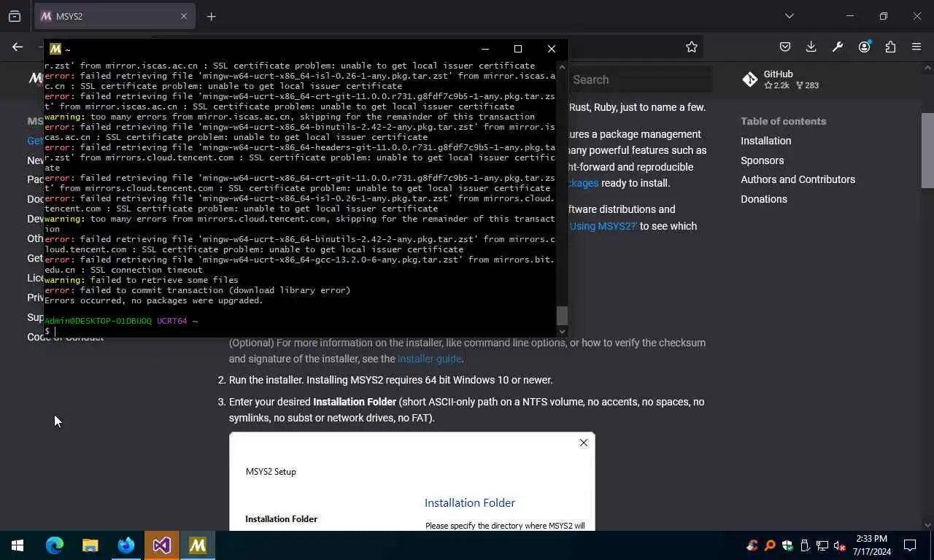
Task: Maximize the MSYS2 terminal window
Action: (x=518, y=49)
